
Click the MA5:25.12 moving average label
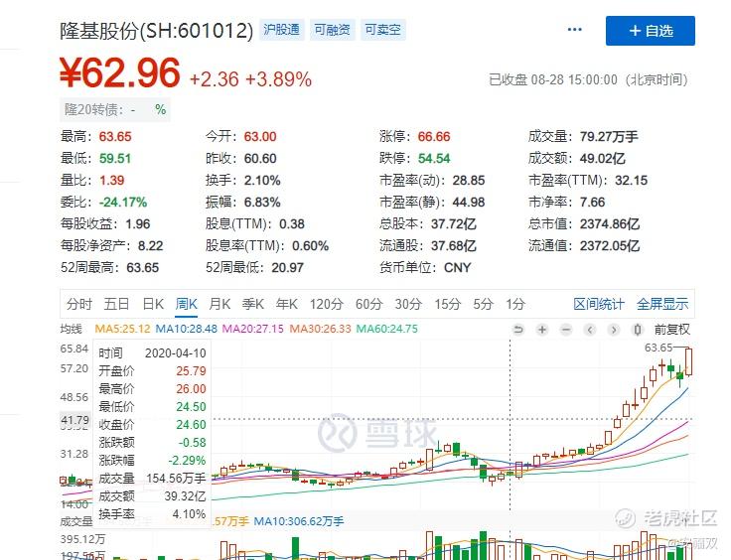coord(122,329)
